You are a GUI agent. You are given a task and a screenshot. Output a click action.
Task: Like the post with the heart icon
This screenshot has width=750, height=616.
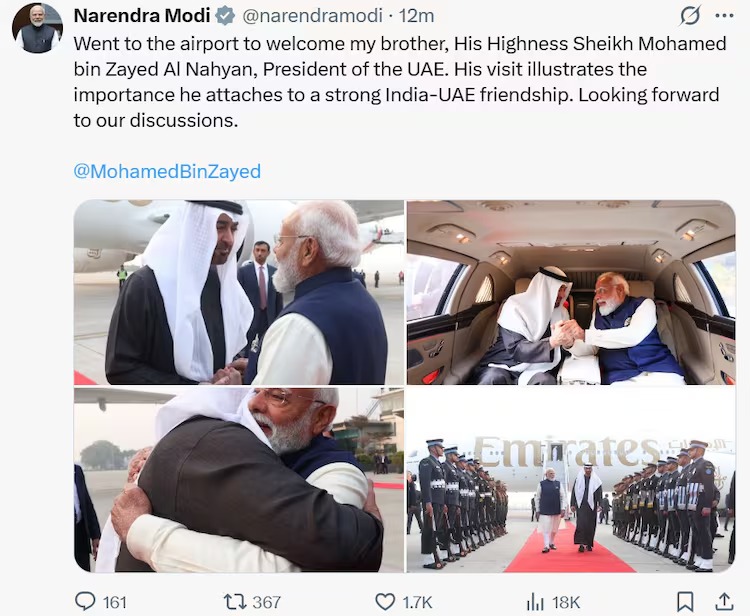tap(385, 602)
